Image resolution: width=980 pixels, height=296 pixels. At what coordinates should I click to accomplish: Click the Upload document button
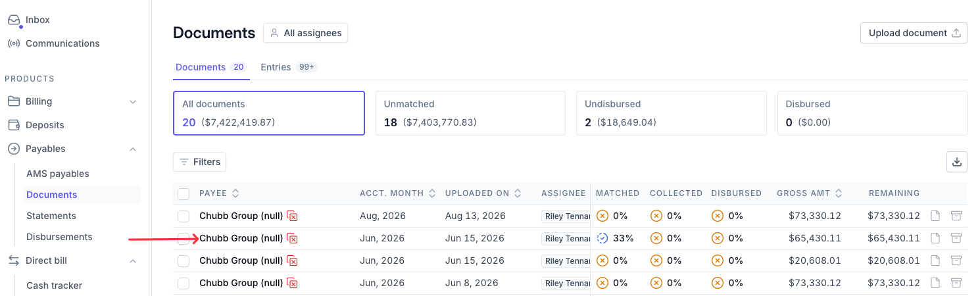[914, 33]
